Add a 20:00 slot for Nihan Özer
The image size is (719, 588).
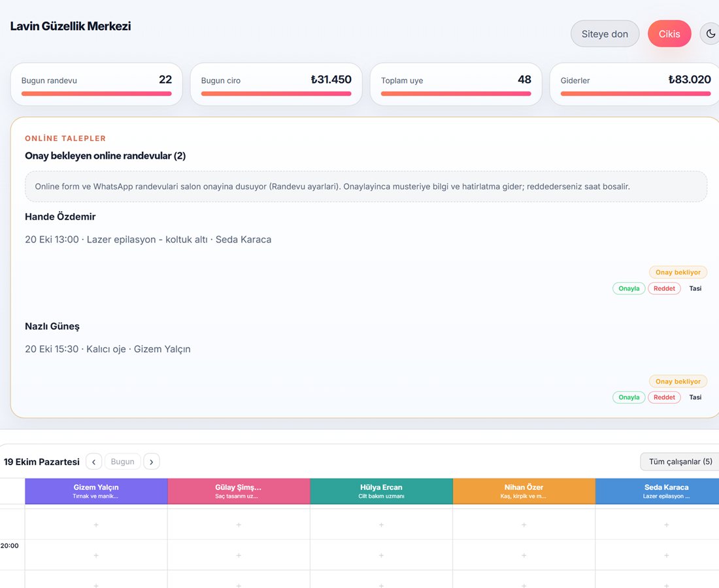point(524,555)
